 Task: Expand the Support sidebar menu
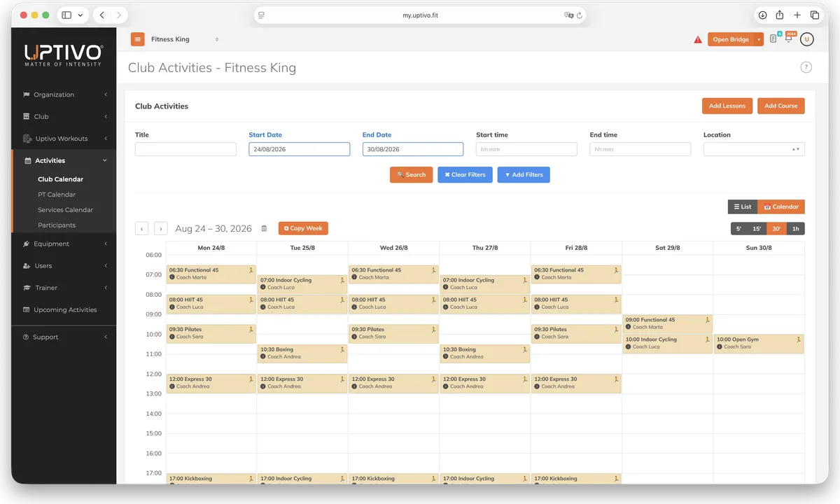tap(64, 337)
